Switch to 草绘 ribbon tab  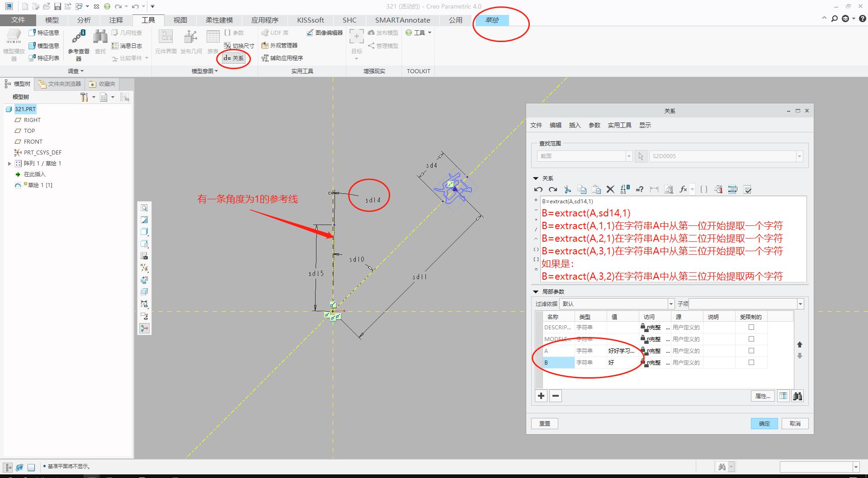coord(491,20)
